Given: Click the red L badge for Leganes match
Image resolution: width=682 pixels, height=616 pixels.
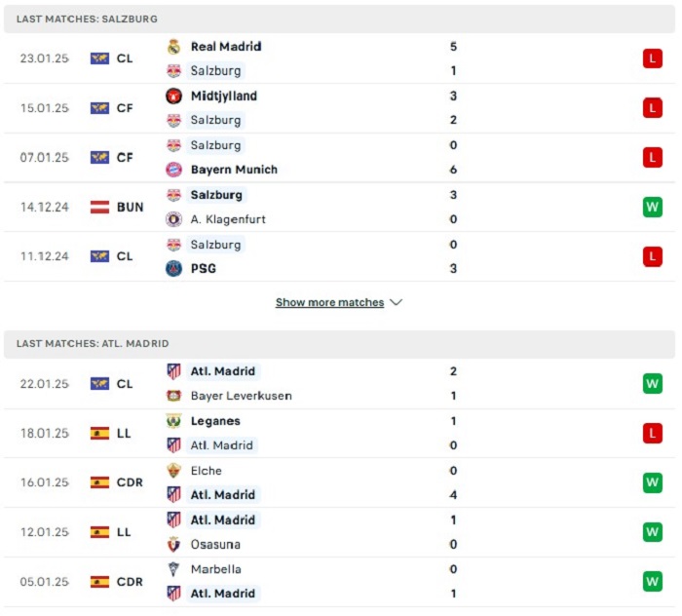Looking at the screenshot, I should pyautogui.click(x=653, y=434).
